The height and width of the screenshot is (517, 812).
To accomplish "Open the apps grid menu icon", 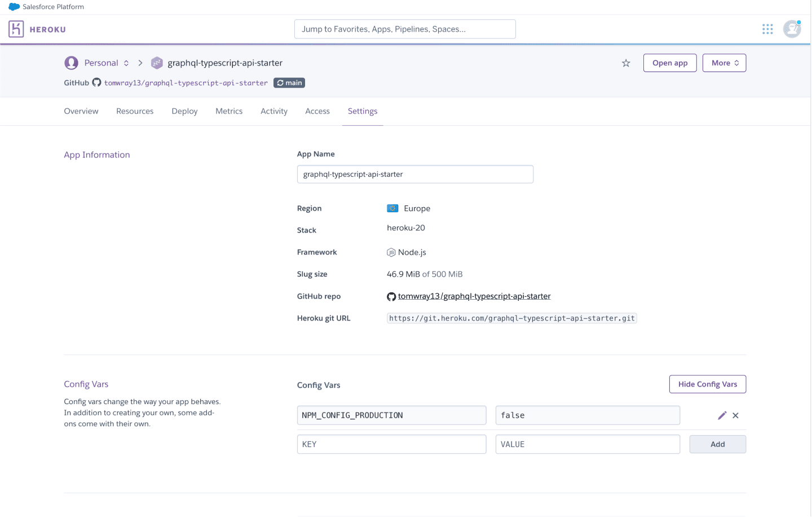I will 767,29.
